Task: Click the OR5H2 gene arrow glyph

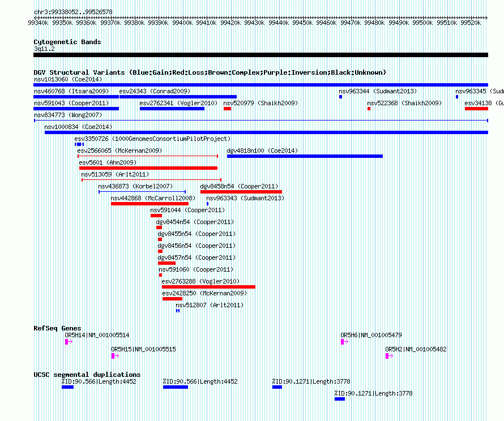Action: pyautogui.click(x=389, y=356)
